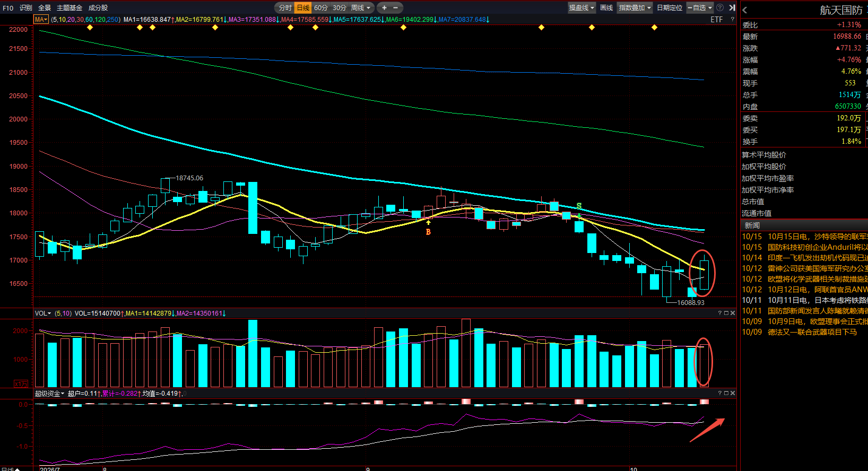Click the first yellow diamond event marker

(x=90, y=28)
